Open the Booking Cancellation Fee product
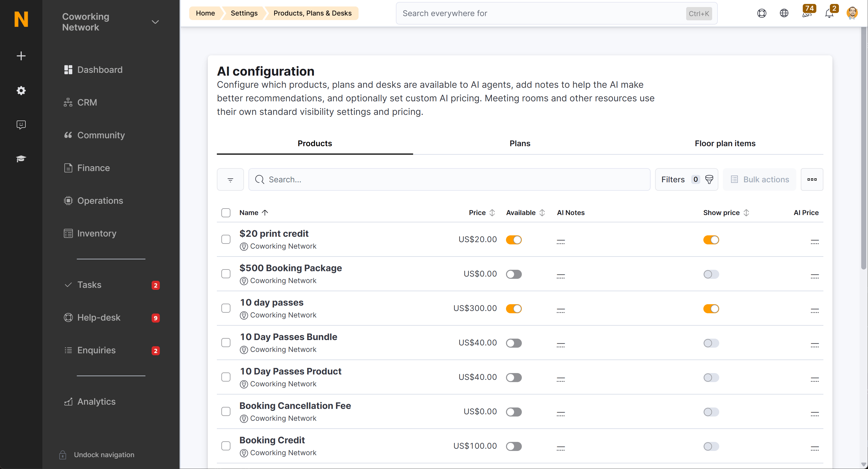Screen dimensions: 868x469 (295, 406)
